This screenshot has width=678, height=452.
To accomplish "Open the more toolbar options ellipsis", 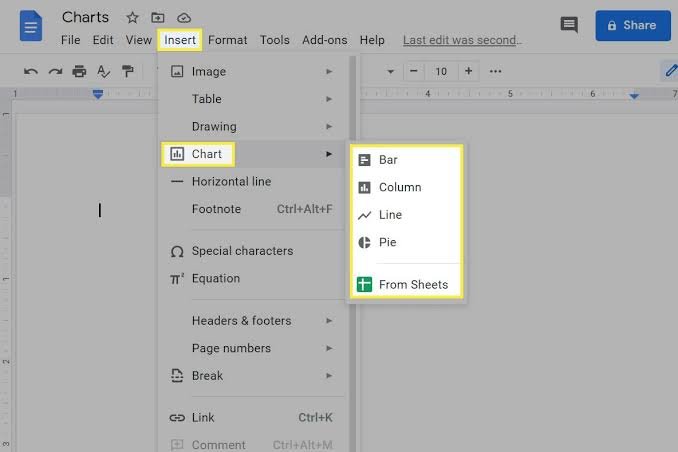I will click(496, 71).
